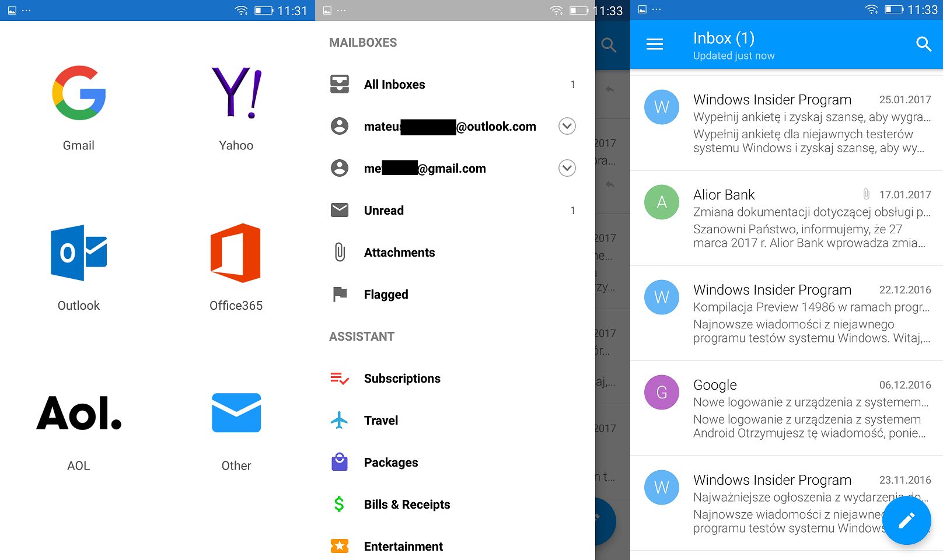943x560 pixels.
Task: Tap the All Inboxes tray icon
Action: (x=340, y=85)
